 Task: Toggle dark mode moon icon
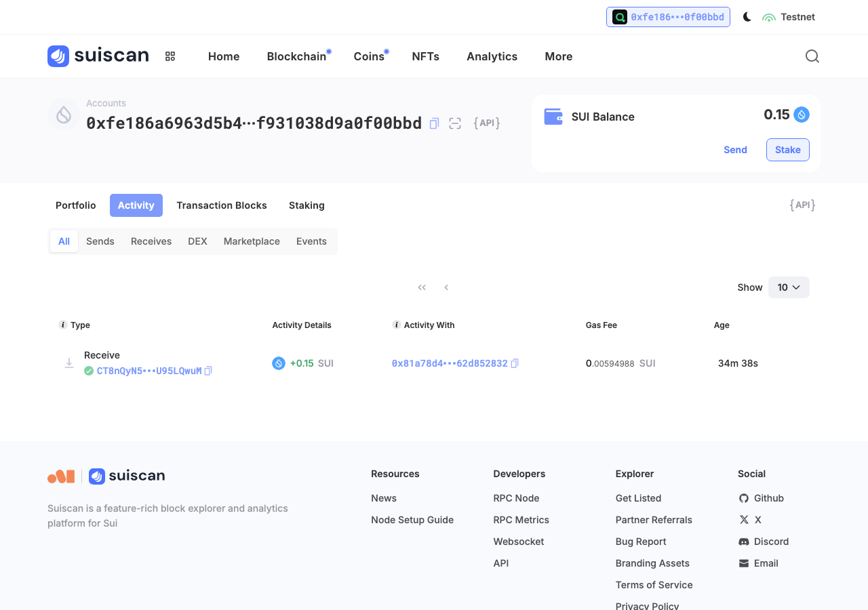747,17
